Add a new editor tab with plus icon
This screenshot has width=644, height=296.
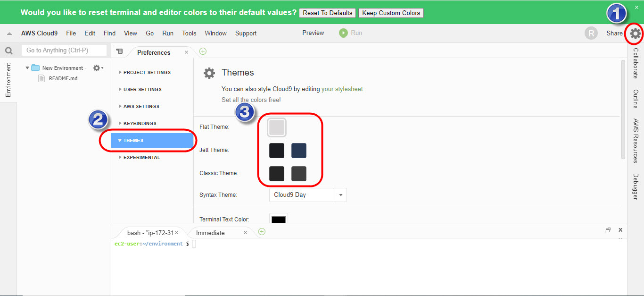click(203, 51)
